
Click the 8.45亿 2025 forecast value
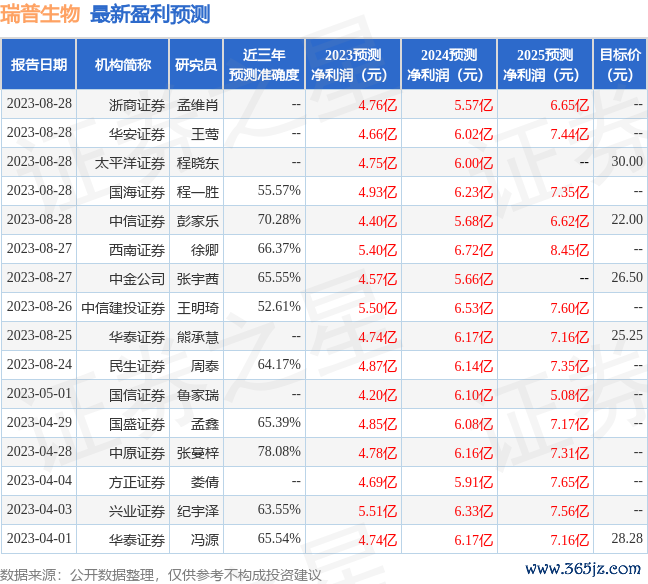[569, 250]
